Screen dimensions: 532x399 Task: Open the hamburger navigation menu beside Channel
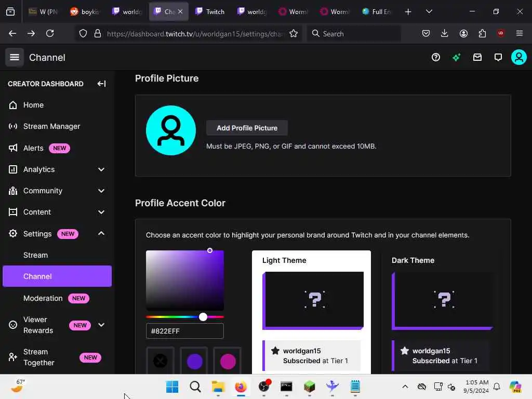14,57
